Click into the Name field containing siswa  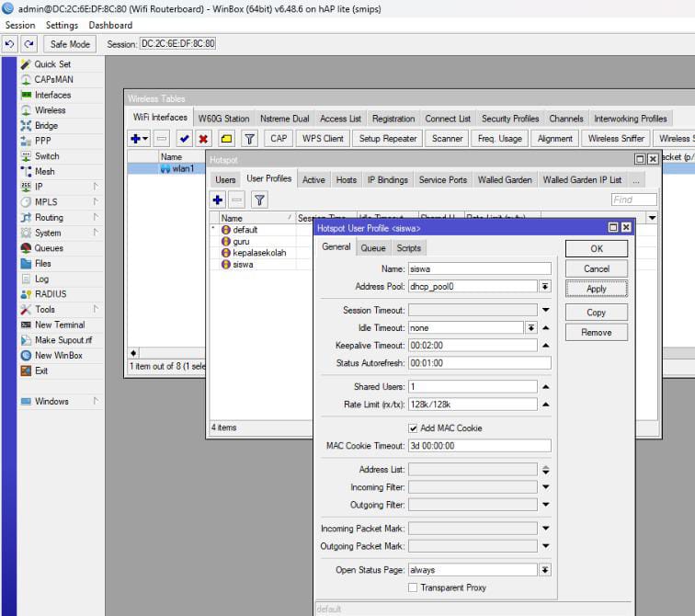[x=480, y=268]
